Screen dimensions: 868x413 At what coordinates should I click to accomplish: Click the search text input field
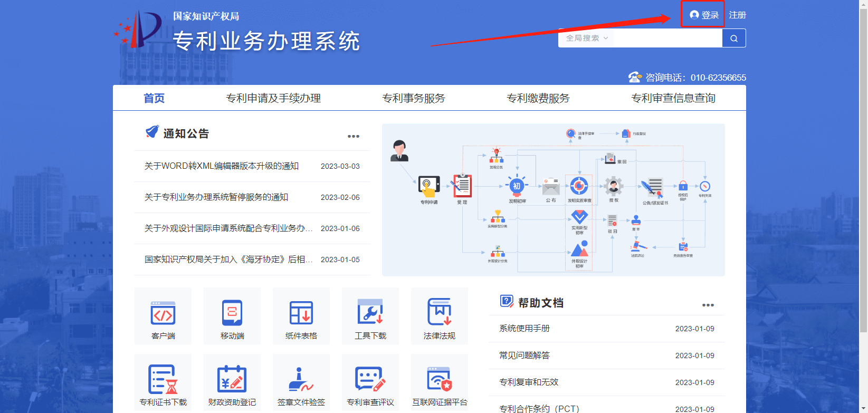(668, 38)
